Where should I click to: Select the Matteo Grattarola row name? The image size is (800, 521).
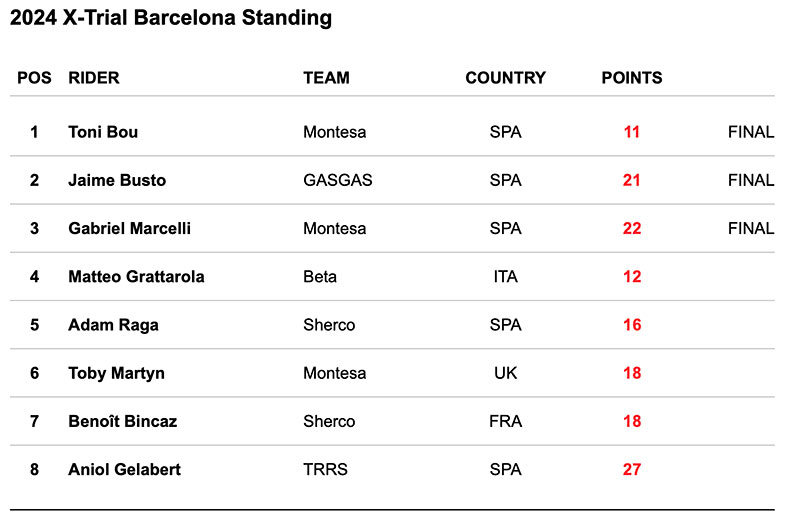click(x=136, y=277)
